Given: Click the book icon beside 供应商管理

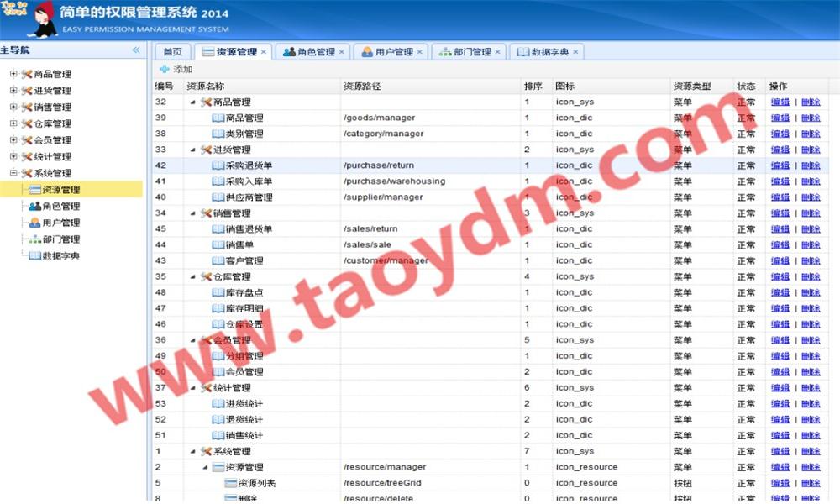Looking at the screenshot, I should (x=218, y=197).
